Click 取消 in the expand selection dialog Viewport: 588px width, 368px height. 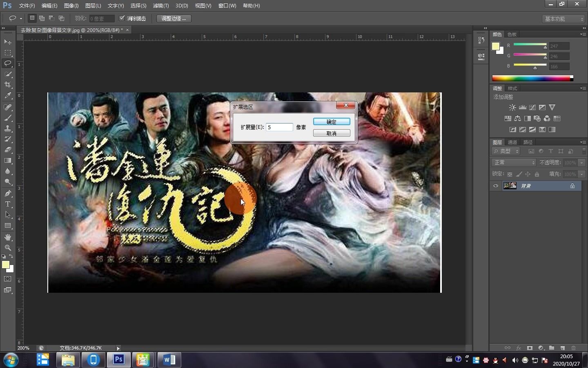(332, 133)
